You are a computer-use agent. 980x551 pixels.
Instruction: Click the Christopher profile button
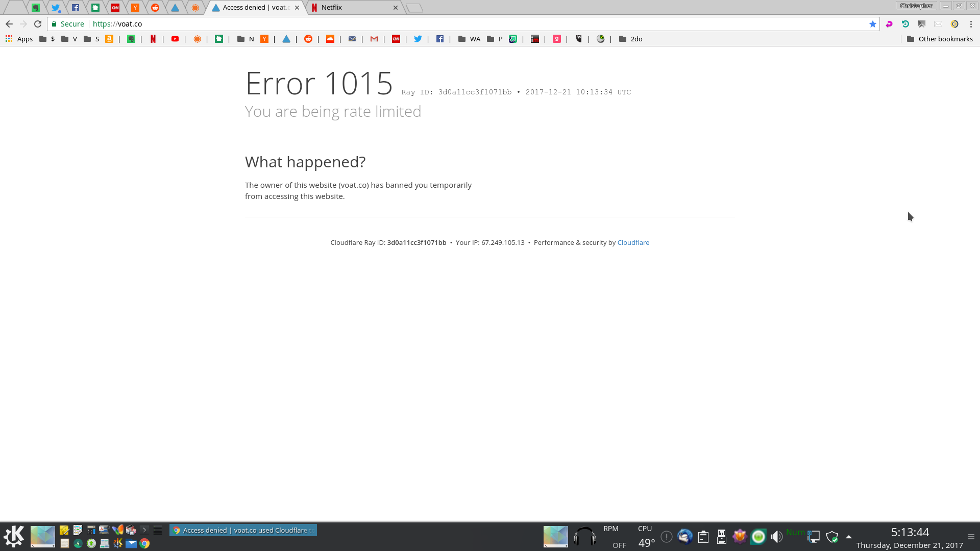pos(916,6)
